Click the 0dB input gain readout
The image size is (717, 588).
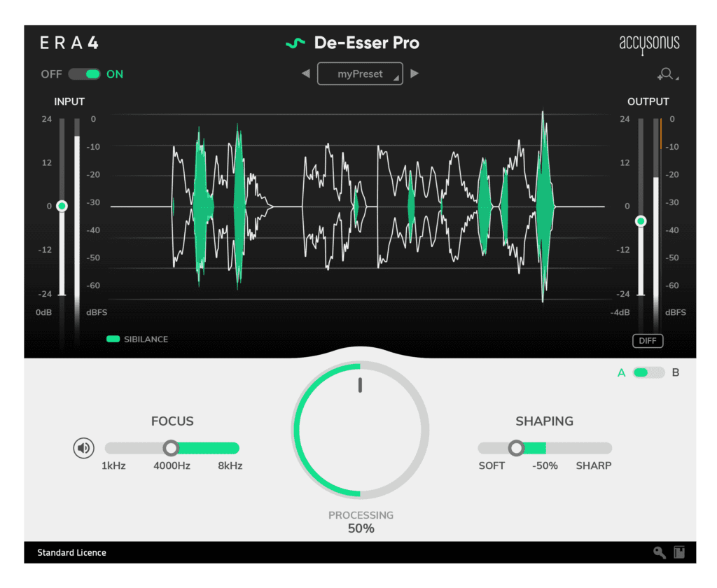point(44,312)
